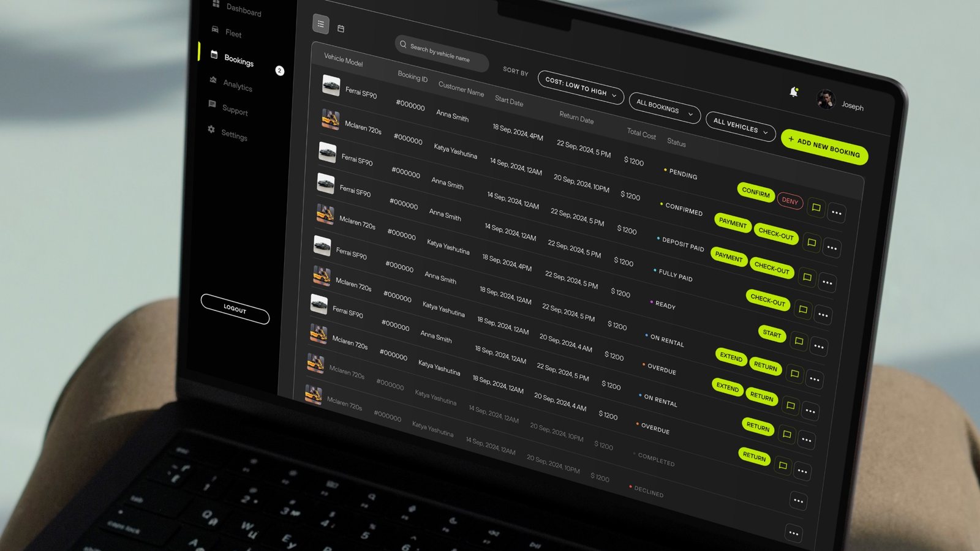This screenshot has height=551, width=980.
Task: Click the Status column header
Action: 676,142
